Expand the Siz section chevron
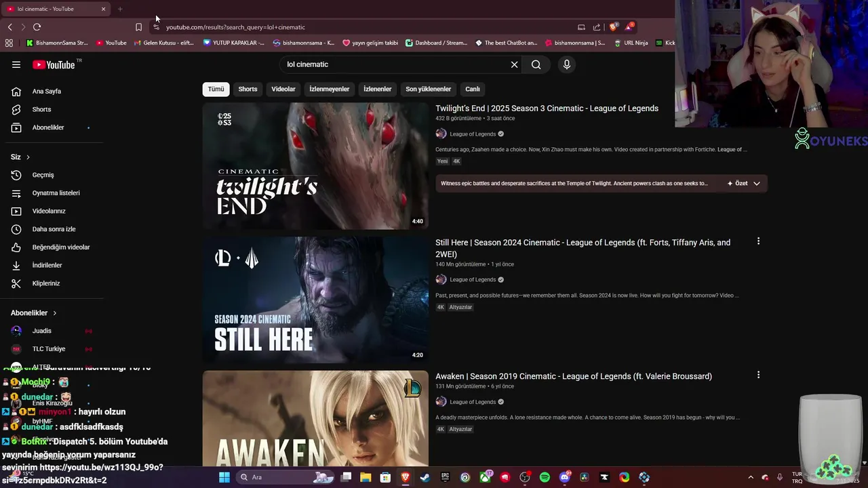The height and width of the screenshot is (488, 868). pos(28,157)
